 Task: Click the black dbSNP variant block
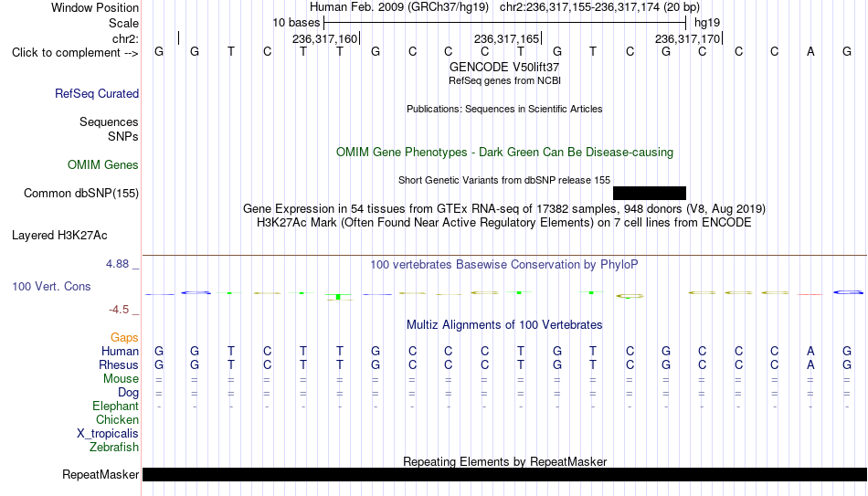pyautogui.click(x=650, y=194)
